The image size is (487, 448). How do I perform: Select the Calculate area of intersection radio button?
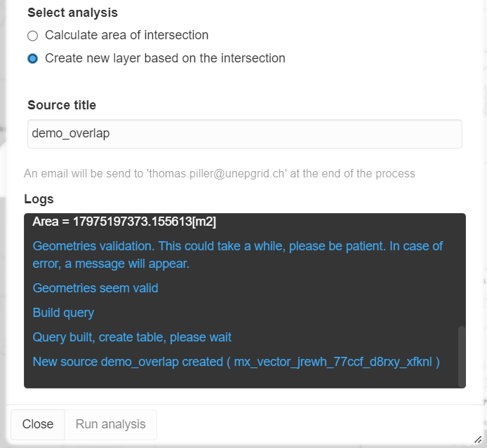pos(32,36)
